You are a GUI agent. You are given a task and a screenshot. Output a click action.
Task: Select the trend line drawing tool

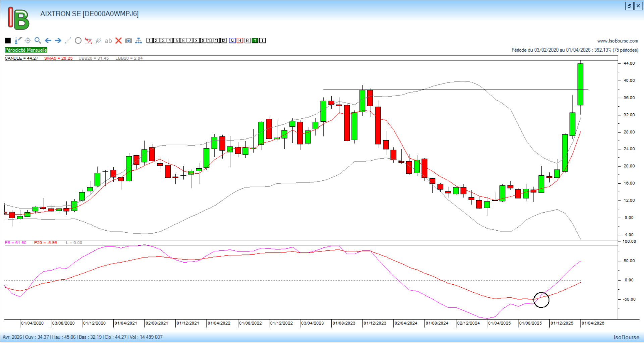coord(68,41)
